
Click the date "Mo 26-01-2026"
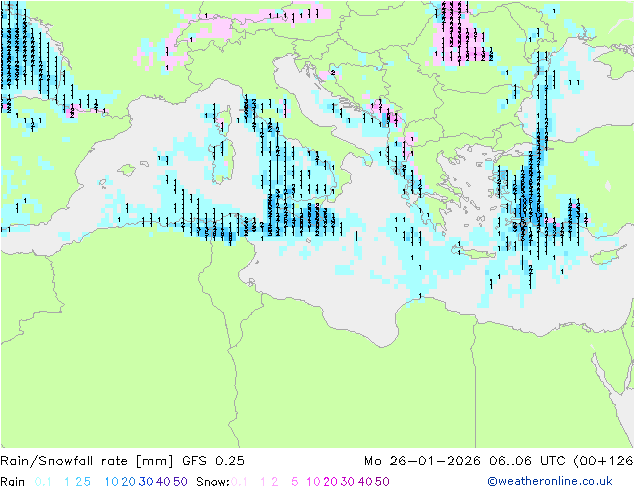[x=422, y=461]
